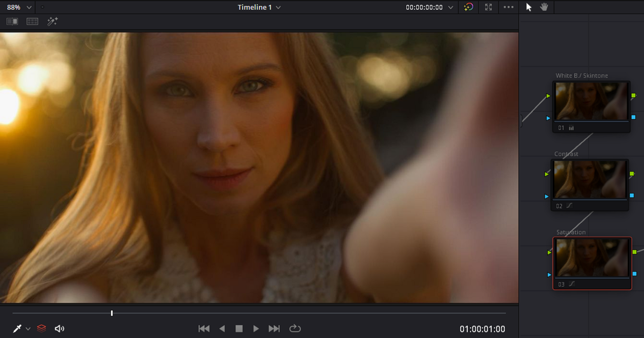This screenshot has width=644, height=338.
Task: Click the White B./ Skintone node label
Action: [582, 75]
